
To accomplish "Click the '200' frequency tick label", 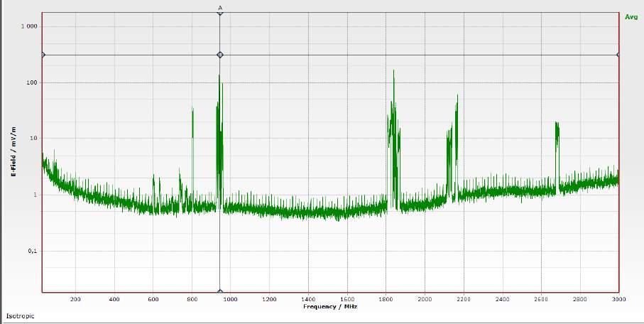I will pyautogui.click(x=75, y=299).
